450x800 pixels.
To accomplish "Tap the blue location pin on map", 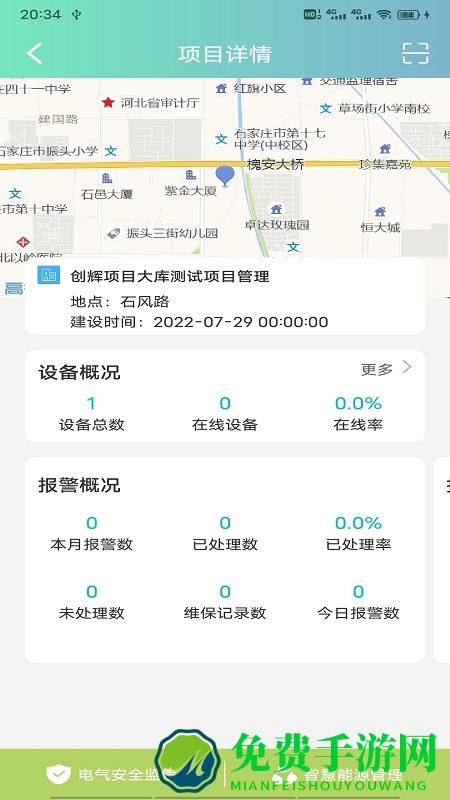I will [224, 176].
